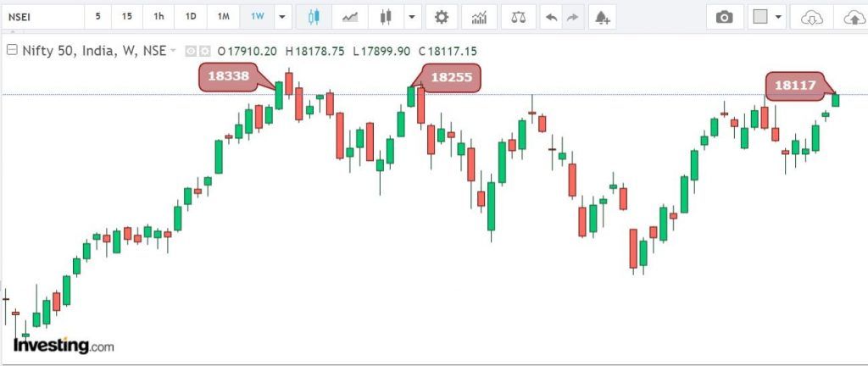The height and width of the screenshot is (366, 868).
Task: Undo last chart action
Action: [x=551, y=17]
